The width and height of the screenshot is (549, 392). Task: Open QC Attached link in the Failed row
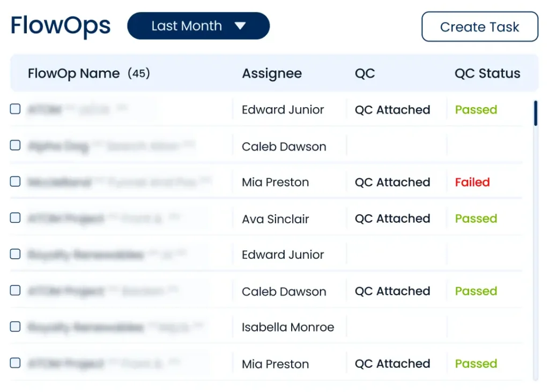point(392,182)
